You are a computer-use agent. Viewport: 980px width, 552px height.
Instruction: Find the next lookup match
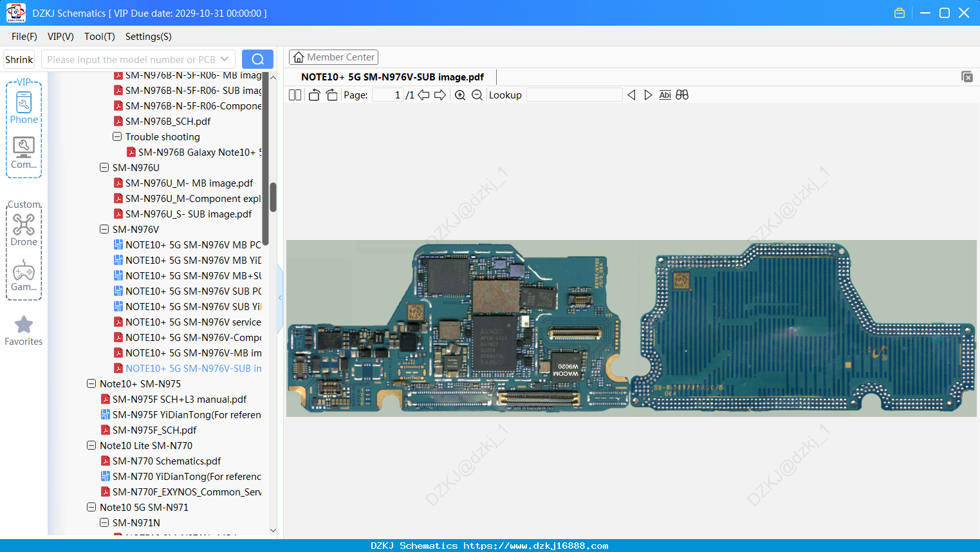pos(648,95)
